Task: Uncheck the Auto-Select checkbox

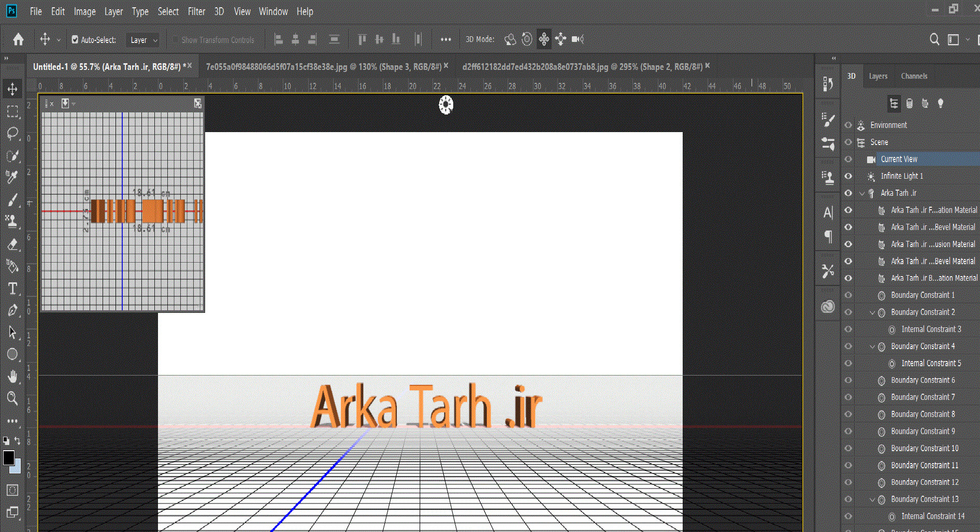Action: [x=75, y=40]
